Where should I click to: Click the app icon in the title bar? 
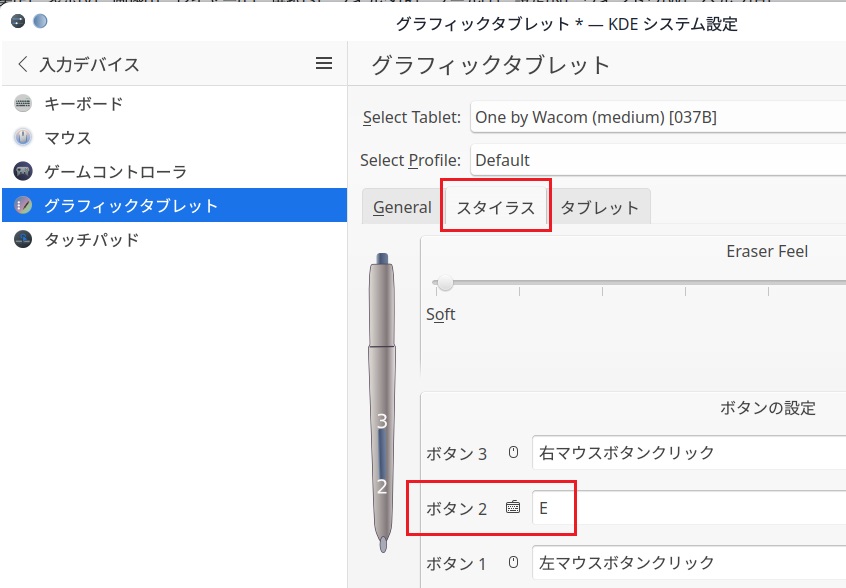[x=17, y=20]
